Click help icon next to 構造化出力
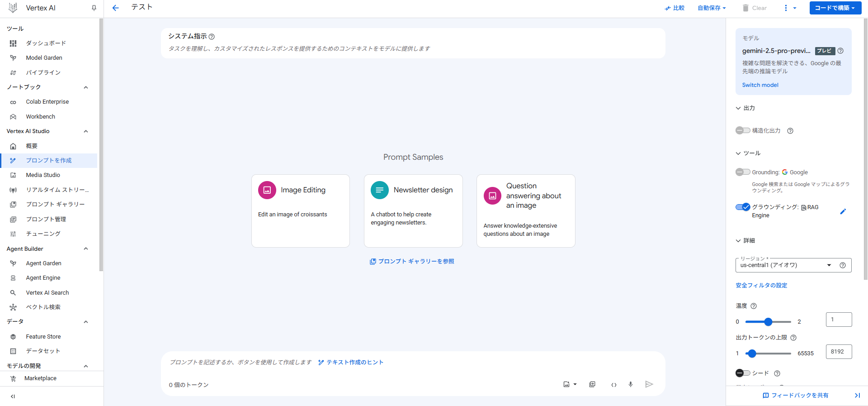 (x=790, y=131)
